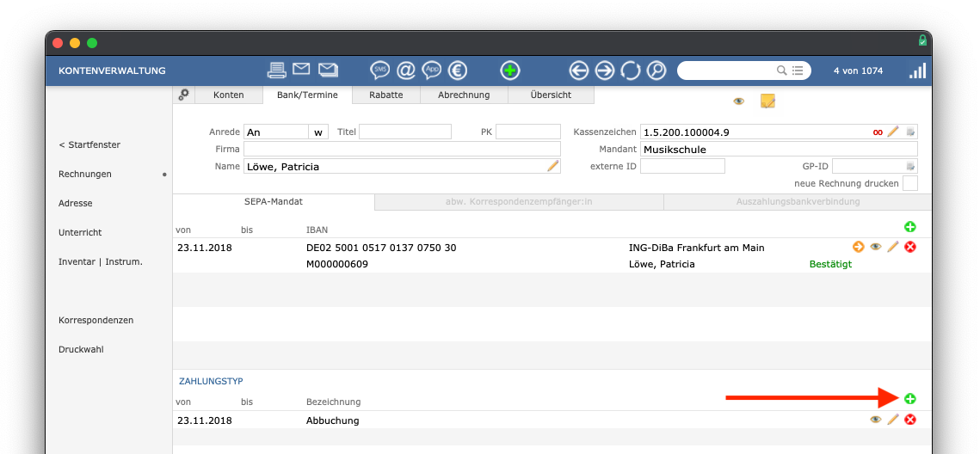Click the red infinity symbol in Kassenzeichen
980x454 pixels.
pos(878,132)
